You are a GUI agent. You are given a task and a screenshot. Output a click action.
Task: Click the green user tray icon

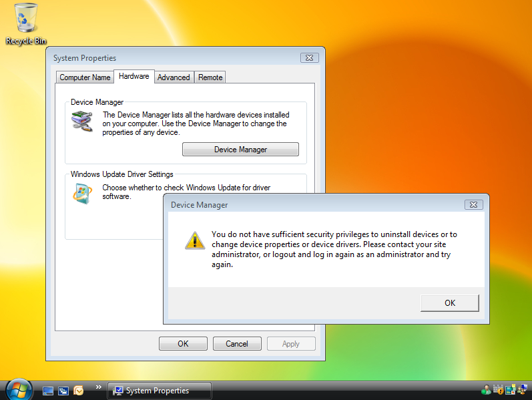(486, 390)
